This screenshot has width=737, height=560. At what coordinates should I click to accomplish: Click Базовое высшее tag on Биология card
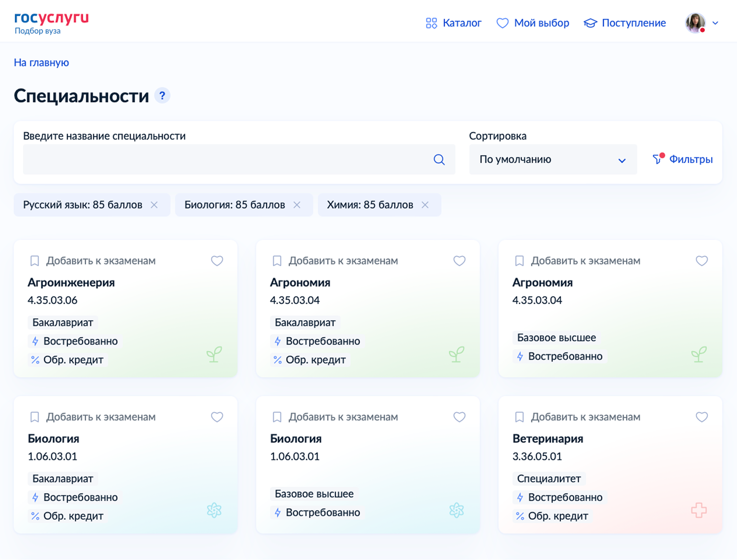(314, 494)
